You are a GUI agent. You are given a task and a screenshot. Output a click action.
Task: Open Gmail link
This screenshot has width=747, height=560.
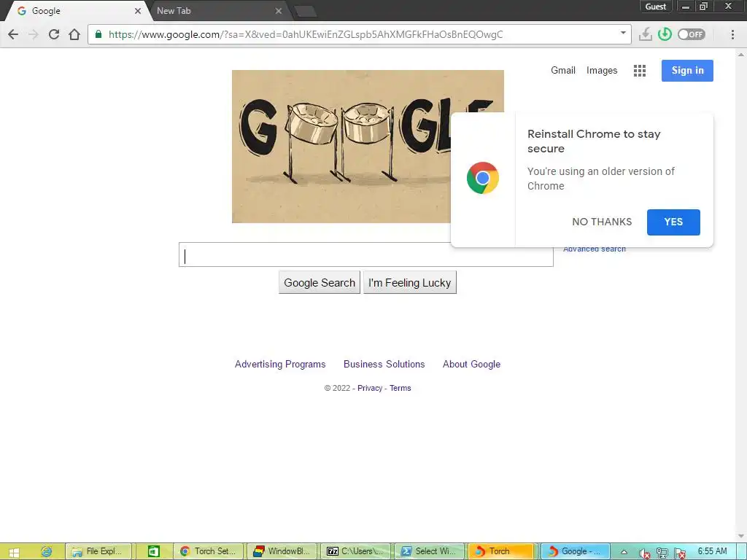tap(563, 71)
